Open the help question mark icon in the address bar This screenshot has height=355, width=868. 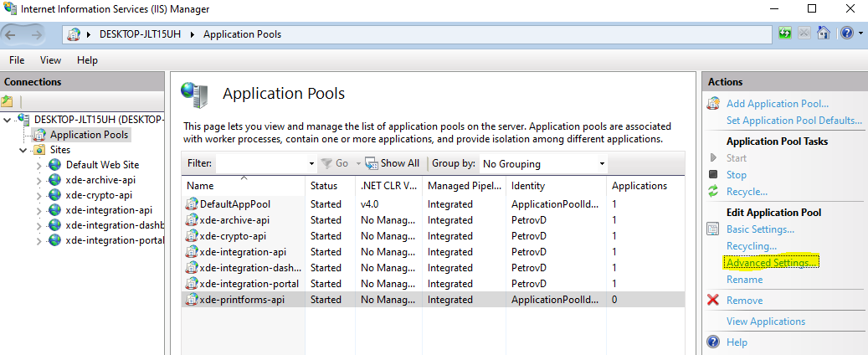pyautogui.click(x=847, y=33)
